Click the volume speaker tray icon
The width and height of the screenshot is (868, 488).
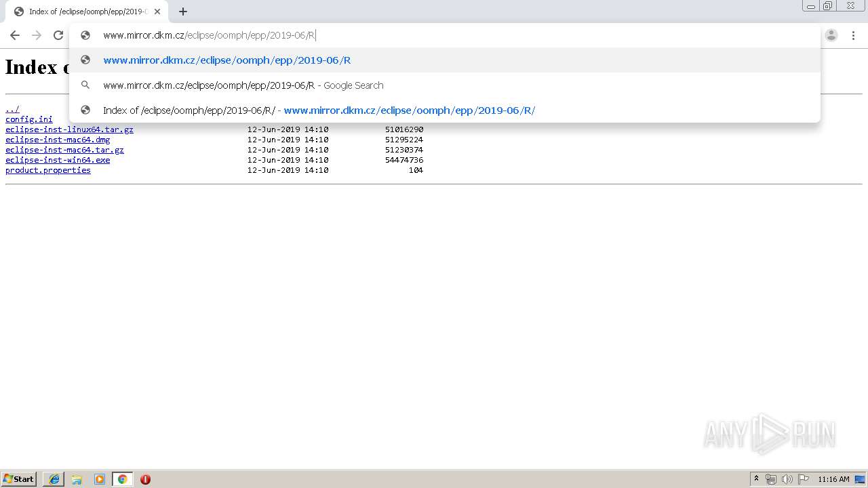pos(787,479)
